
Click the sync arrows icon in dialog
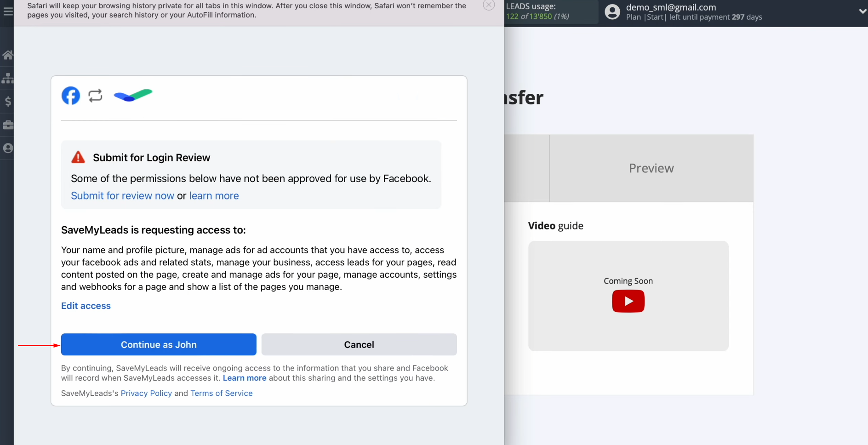[x=95, y=96]
